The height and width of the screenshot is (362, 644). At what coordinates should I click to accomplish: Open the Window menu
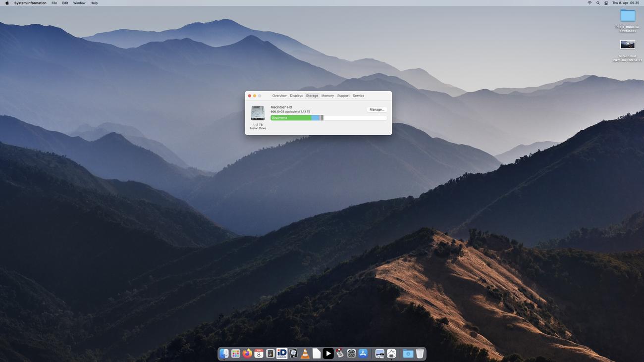coord(79,3)
